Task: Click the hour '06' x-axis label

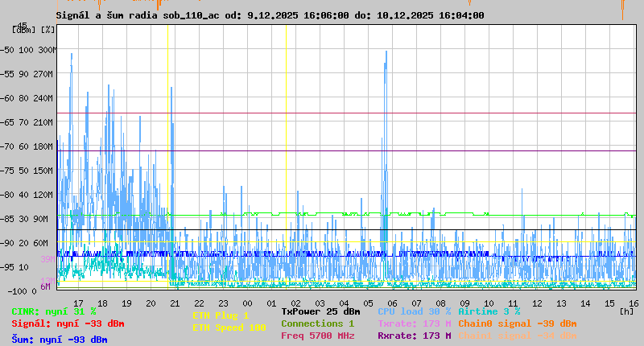Action: coord(392,303)
